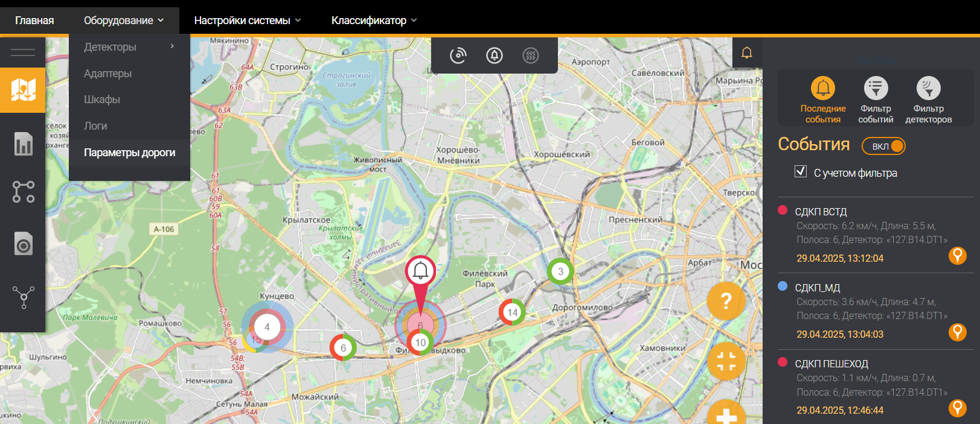Click the grayed heat grid toolbar icon

[530, 55]
